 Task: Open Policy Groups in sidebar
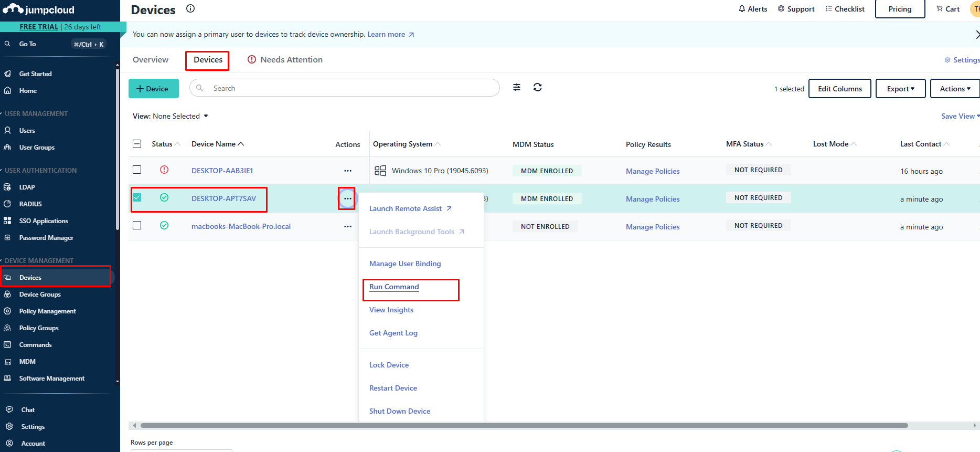point(39,328)
